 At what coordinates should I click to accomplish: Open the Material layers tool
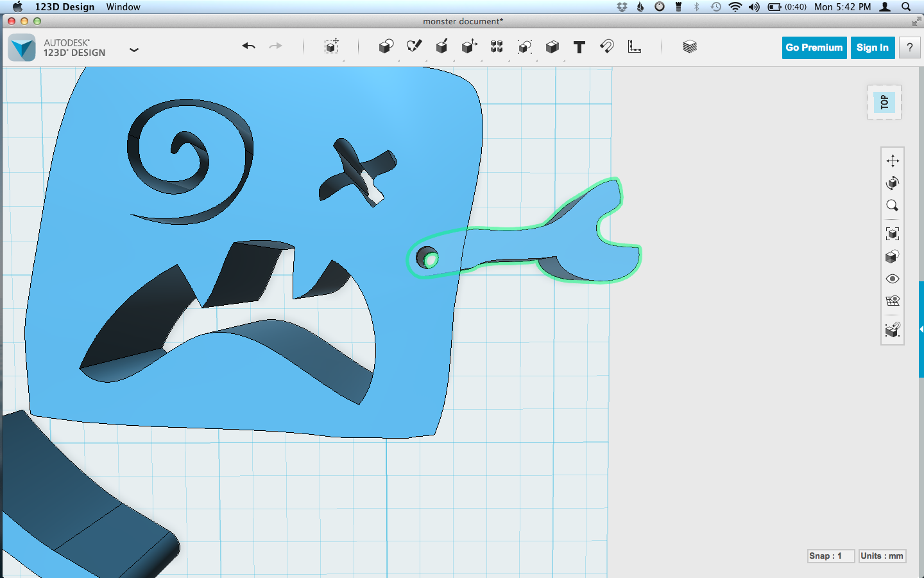pyautogui.click(x=690, y=46)
